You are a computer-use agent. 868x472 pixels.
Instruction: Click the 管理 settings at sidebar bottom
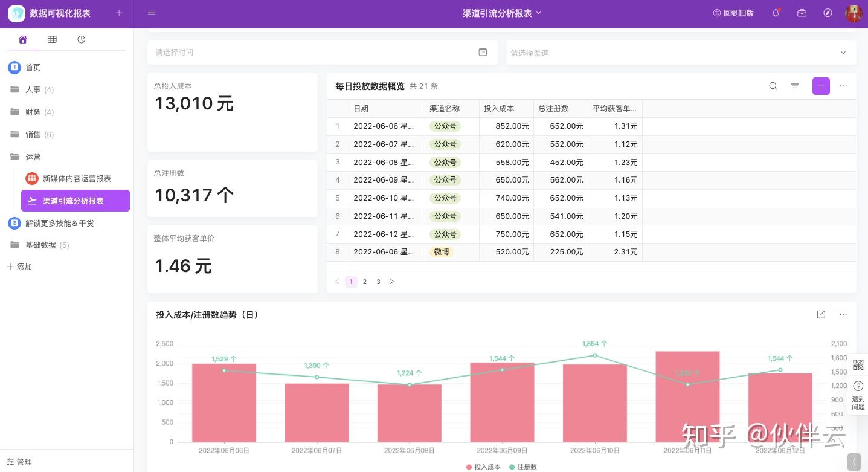pyautogui.click(x=19, y=462)
